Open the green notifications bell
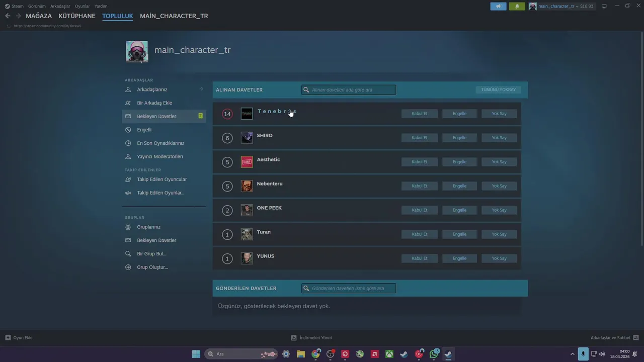 pyautogui.click(x=517, y=6)
